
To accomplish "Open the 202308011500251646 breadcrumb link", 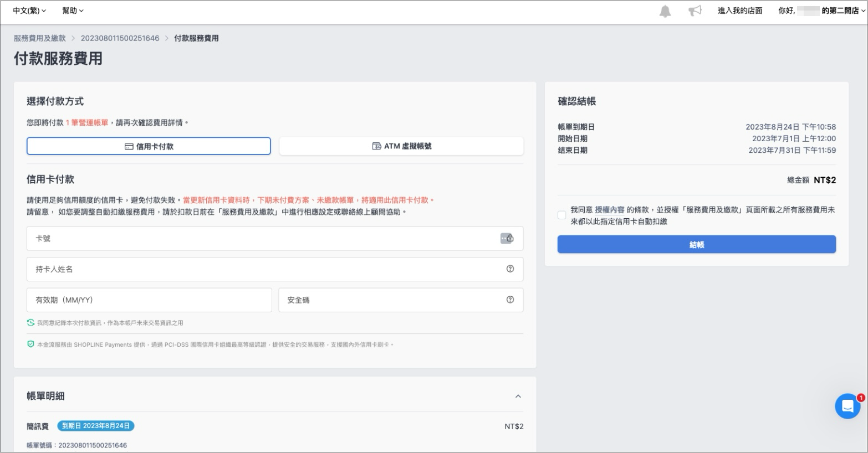I will [x=120, y=38].
